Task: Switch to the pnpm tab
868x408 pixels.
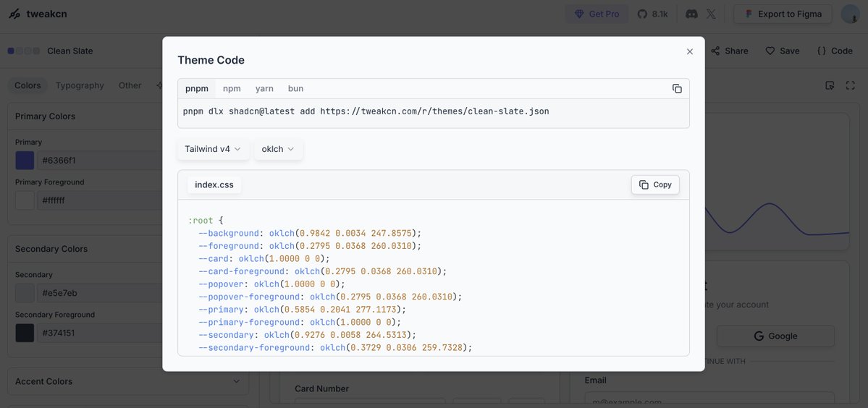Action: [197, 88]
